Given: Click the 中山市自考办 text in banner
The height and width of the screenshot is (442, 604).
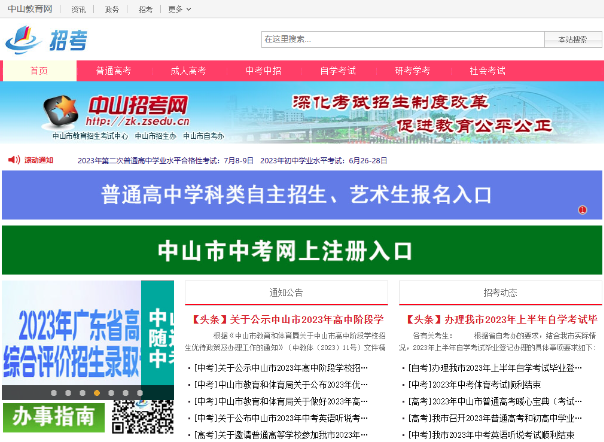Looking at the screenshot, I should pos(204,136).
